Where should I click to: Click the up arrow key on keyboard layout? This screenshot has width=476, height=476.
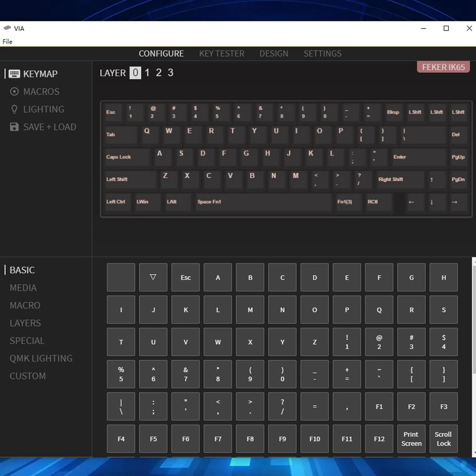(432, 180)
